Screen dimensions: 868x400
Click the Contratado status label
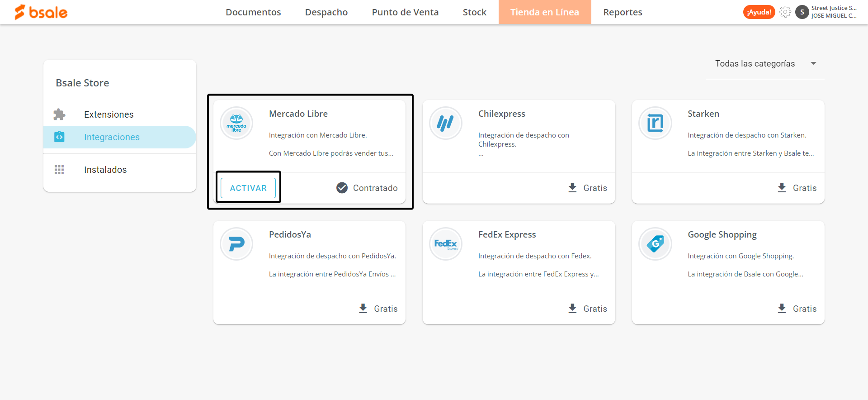pos(375,188)
